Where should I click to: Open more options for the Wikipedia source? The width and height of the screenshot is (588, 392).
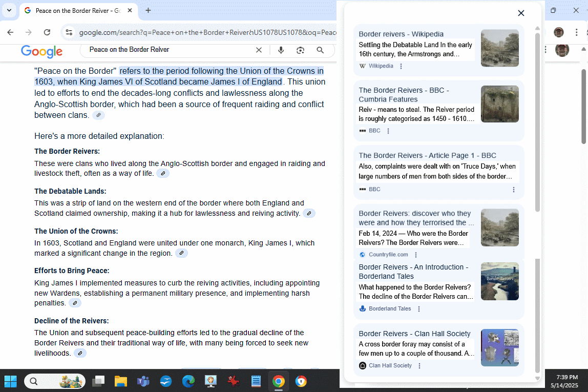click(401, 66)
